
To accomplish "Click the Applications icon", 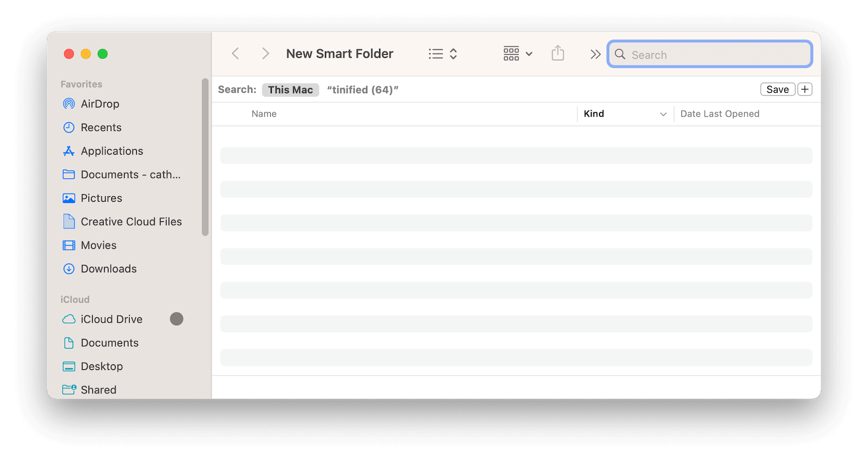I will pos(69,151).
